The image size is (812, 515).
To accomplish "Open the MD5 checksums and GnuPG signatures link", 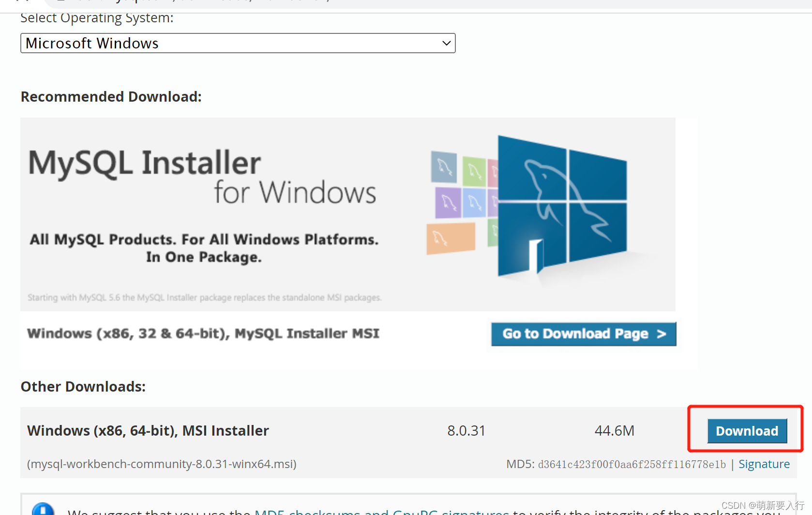I will 381,511.
